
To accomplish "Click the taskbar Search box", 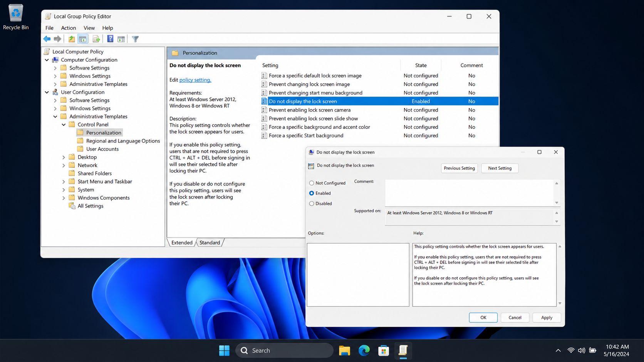I will (x=284, y=350).
